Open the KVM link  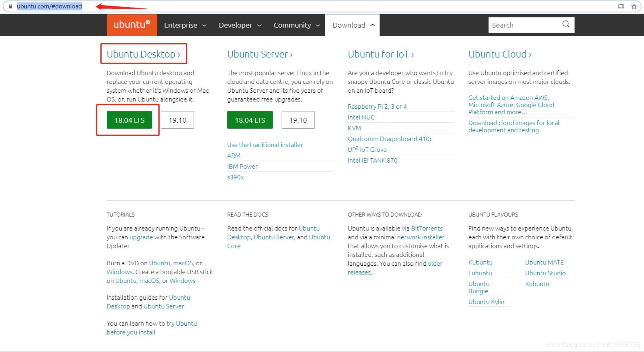click(x=354, y=128)
